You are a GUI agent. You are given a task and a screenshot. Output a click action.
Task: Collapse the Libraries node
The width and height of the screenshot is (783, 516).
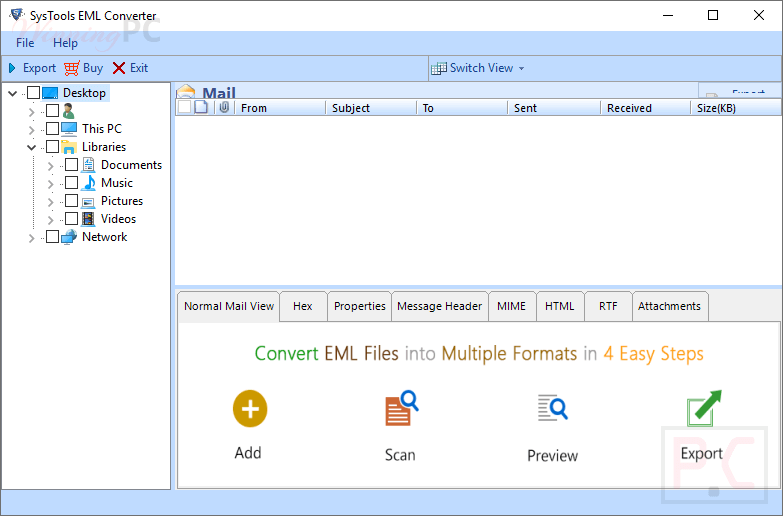tap(31, 147)
